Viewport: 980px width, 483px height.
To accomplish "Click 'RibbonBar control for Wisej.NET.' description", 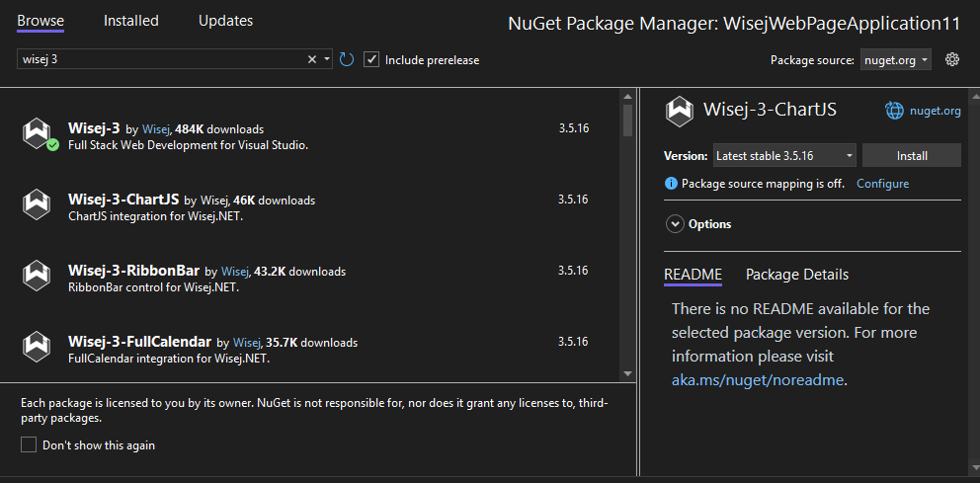I will coord(153,288).
